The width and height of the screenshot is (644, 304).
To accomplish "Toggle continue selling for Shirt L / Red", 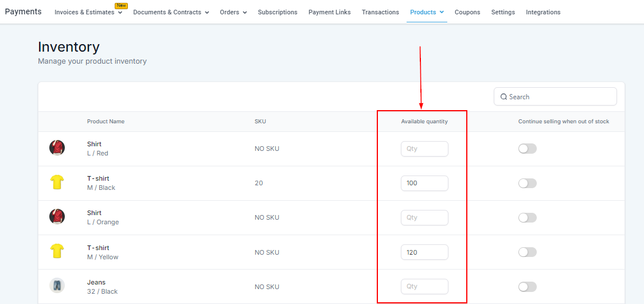I will [528, 149].
